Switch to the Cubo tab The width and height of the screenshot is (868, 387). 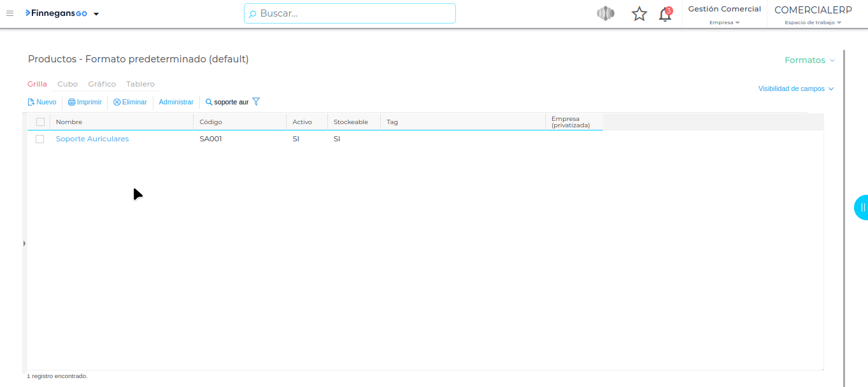pos(68,84)
